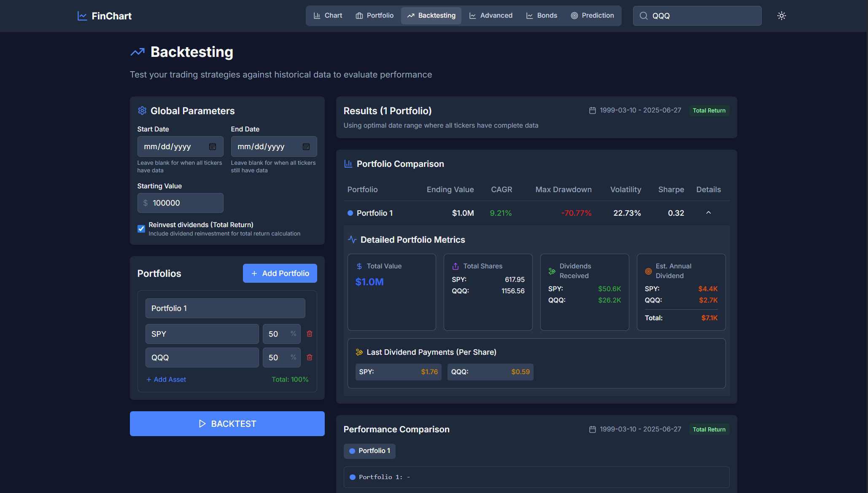
Task: Collapse Portfolio 1 details chevron
Action: 709,213
